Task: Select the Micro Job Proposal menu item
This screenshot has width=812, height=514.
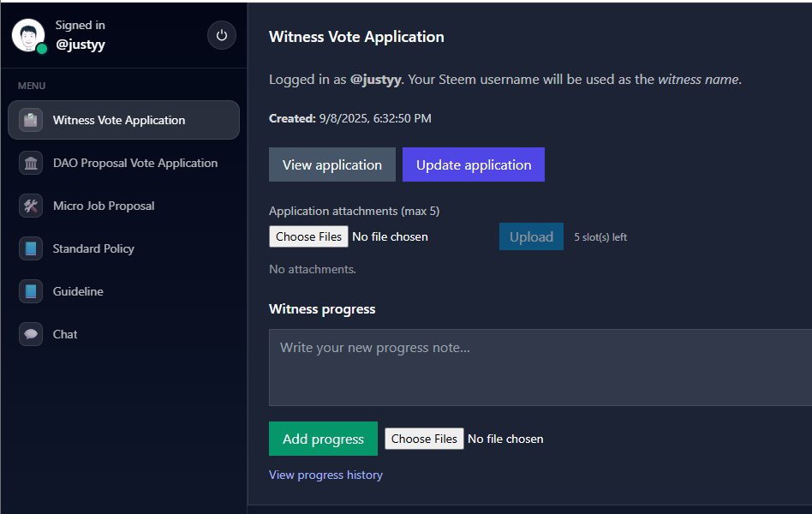Action: 123,206
